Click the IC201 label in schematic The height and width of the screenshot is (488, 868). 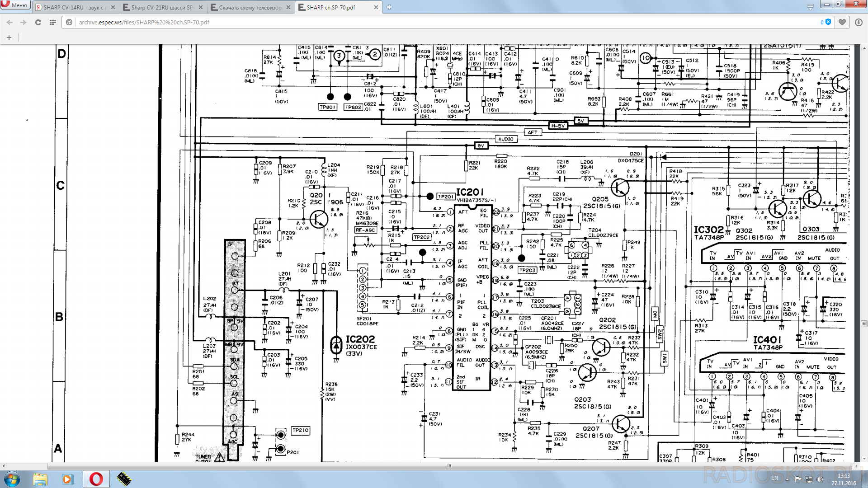[x=470, y=192]
